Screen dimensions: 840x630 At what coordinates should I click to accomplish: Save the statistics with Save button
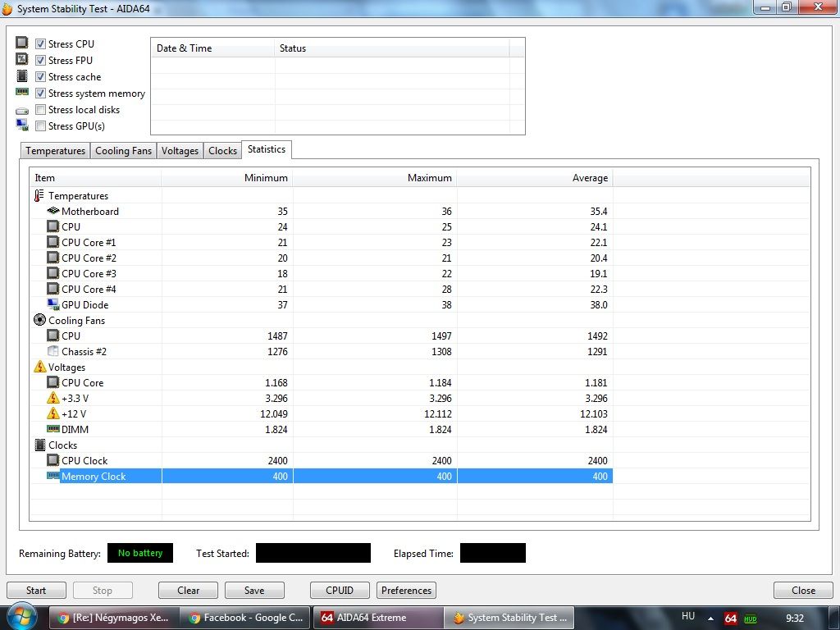pos(254,591)
